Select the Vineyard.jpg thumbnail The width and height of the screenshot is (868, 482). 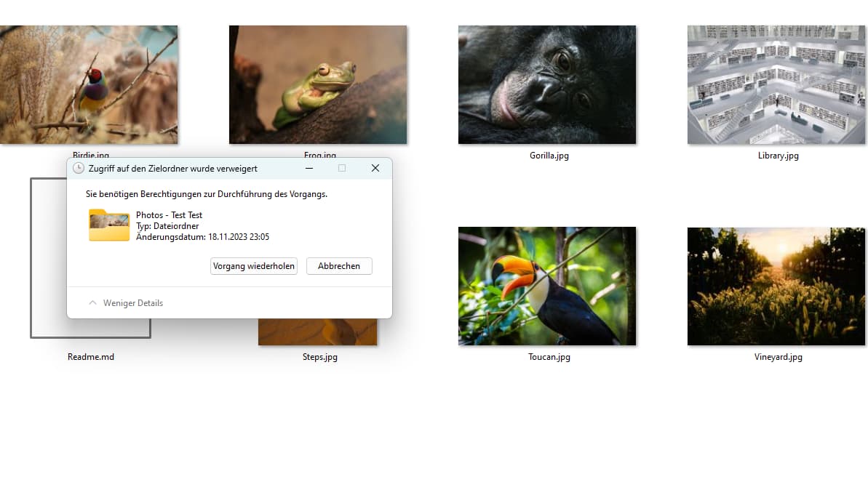[776, 286]
